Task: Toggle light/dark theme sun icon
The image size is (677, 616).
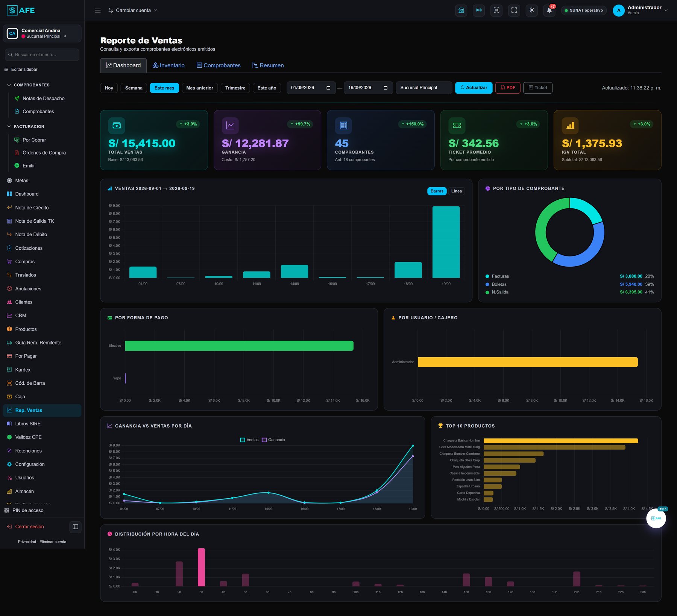Action: [x=532, y=10]
